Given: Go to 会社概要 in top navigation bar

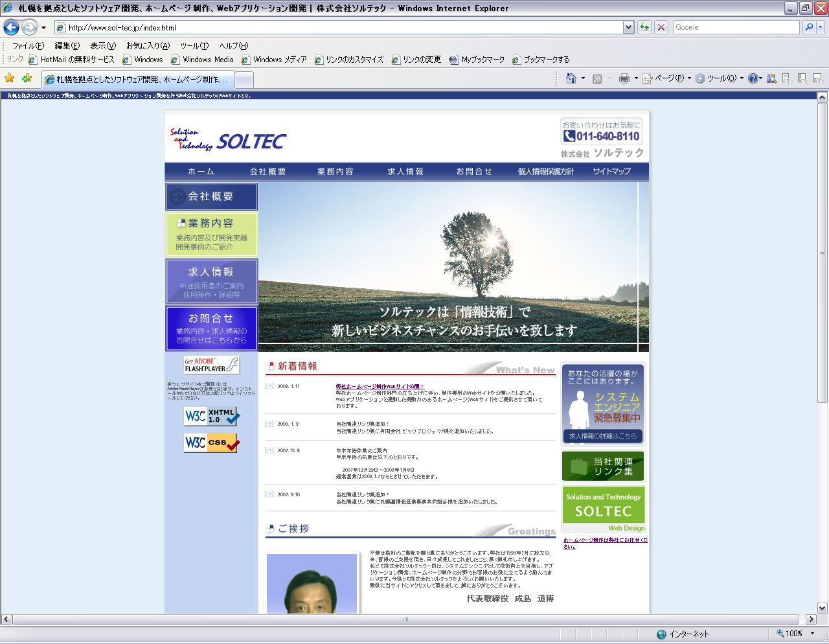Looking at the screenshot, I should [267, 172].
